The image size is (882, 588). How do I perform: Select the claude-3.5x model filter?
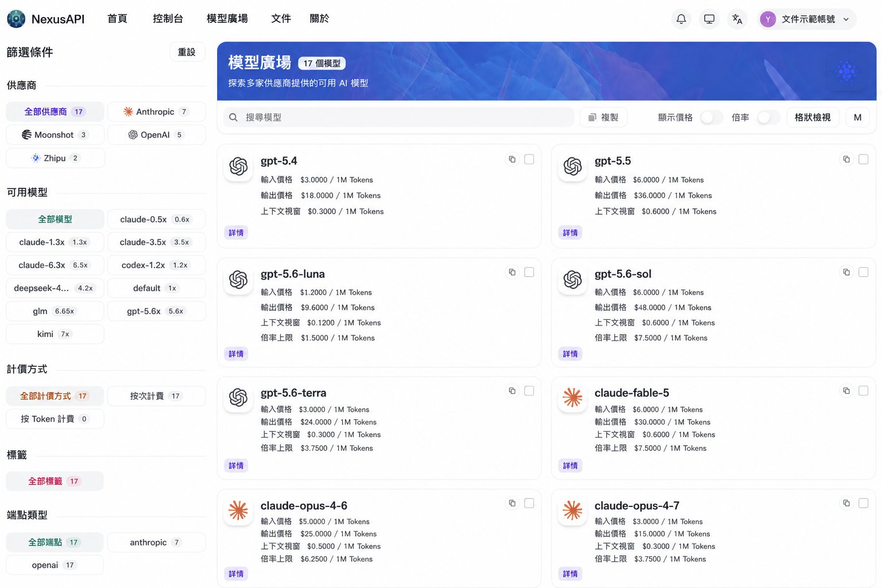(x=156, y=242)
